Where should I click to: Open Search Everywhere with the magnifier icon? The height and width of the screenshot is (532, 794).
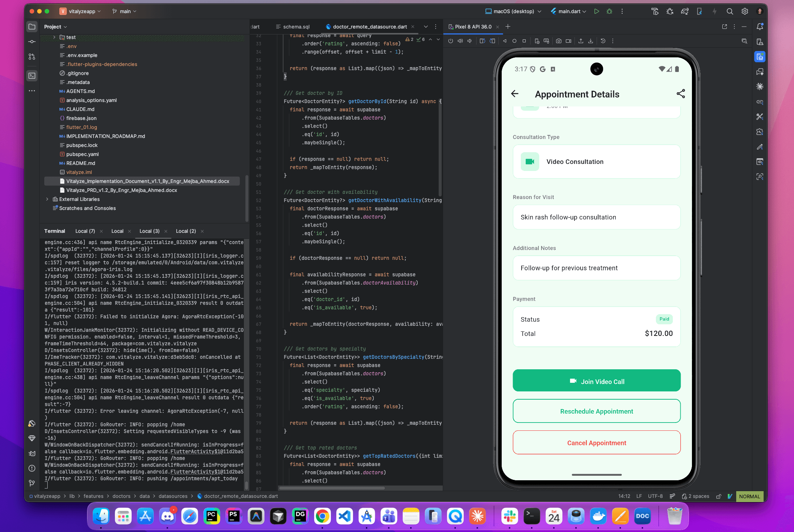pos(730,11)
